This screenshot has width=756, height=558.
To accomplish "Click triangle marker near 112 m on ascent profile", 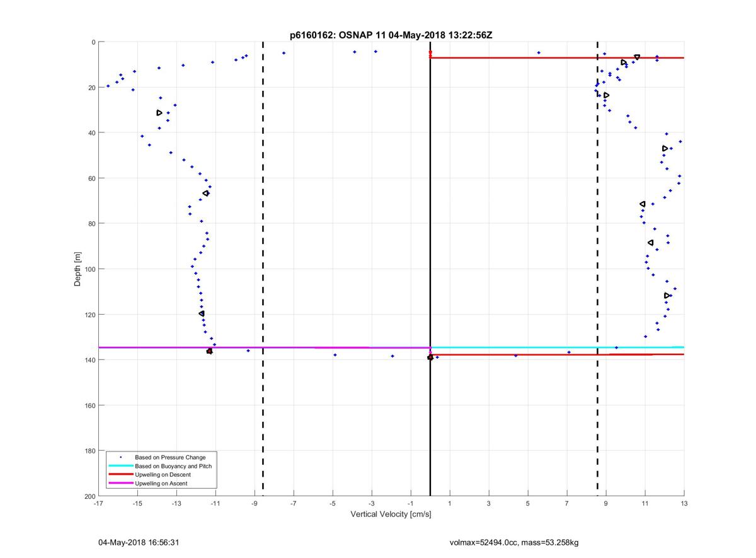I will point(667,296).
